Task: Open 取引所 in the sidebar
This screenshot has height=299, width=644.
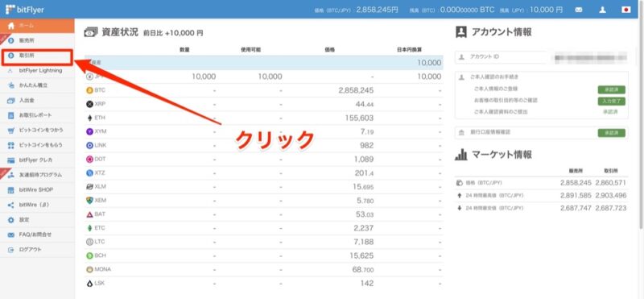Action: pos(37,56)
